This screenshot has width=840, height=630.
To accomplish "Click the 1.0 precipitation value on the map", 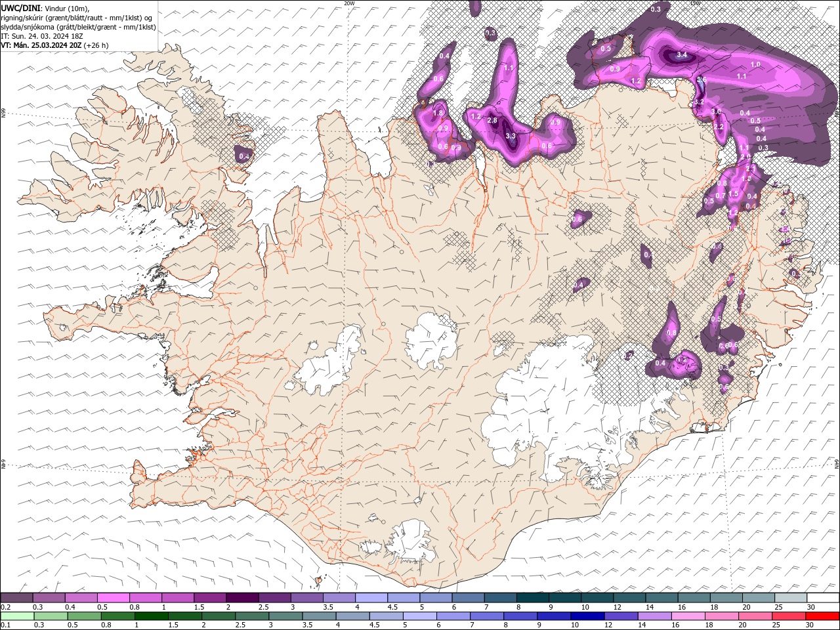I will tap(755, 65).
